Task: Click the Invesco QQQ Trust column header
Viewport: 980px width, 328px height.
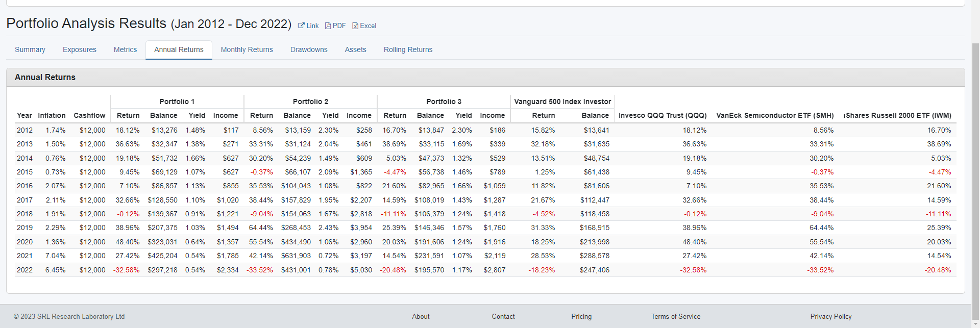Action: pos(662,115)
